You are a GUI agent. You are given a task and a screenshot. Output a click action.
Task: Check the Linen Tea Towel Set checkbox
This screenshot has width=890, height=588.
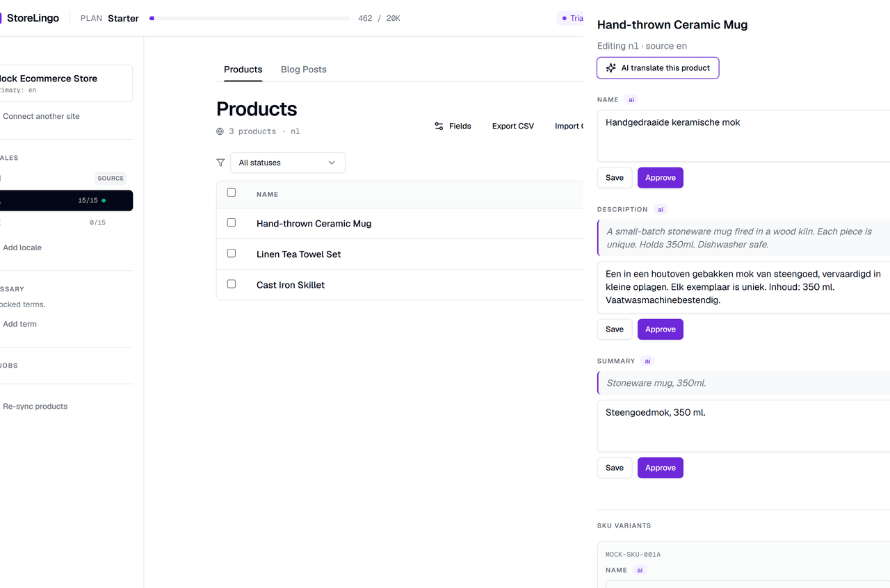[x=232, y=253]
